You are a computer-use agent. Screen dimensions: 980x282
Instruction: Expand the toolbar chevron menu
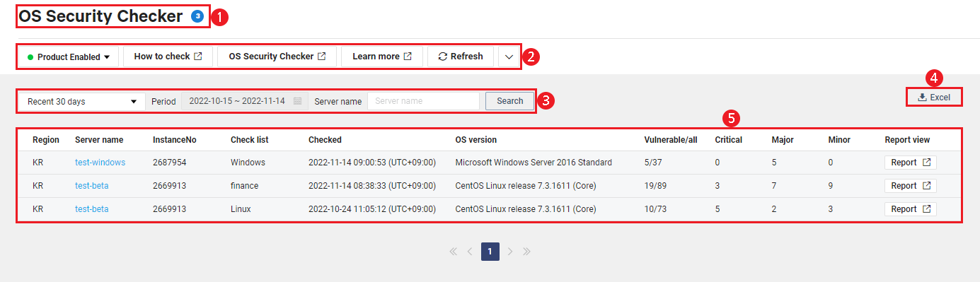coord(509,57)
